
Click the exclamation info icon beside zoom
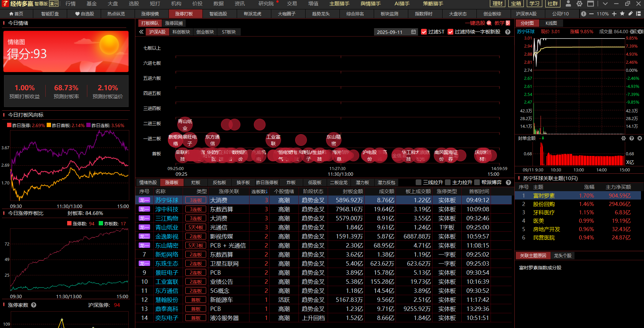click(x=584, y=14)
